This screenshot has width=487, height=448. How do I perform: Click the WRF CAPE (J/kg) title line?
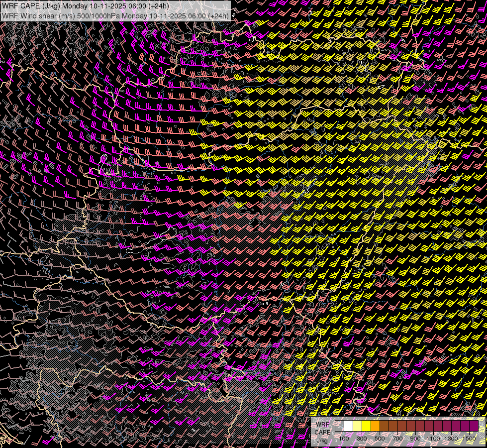85,6
